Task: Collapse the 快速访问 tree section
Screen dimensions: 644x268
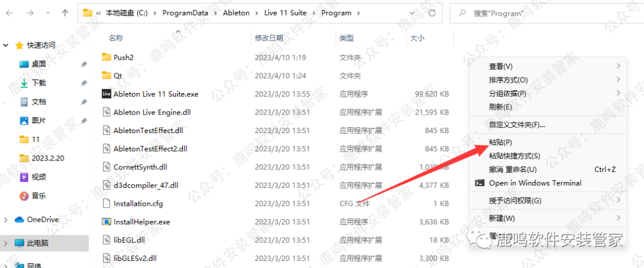Action: (6, 45)
